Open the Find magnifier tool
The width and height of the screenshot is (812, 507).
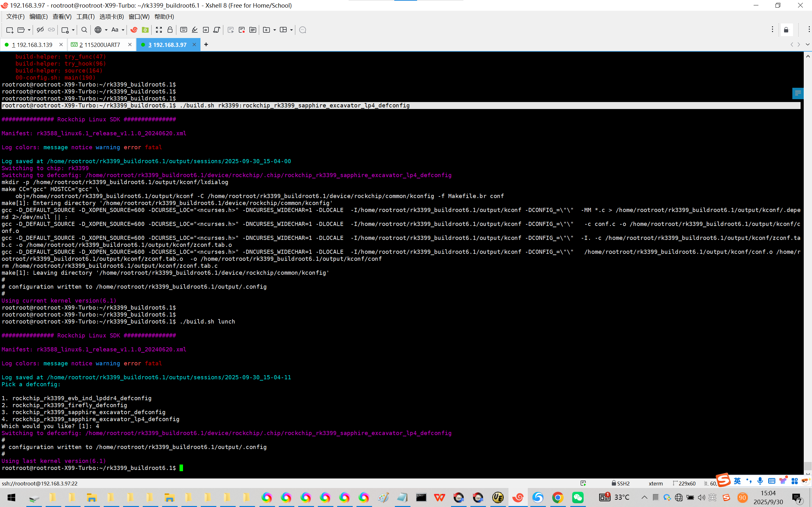84,30
